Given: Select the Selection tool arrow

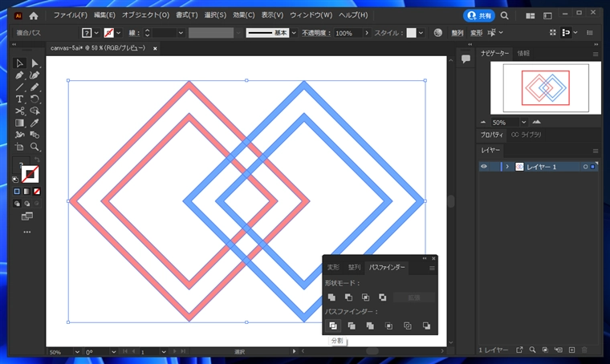Looking at the screenshot, I should 19,63.
